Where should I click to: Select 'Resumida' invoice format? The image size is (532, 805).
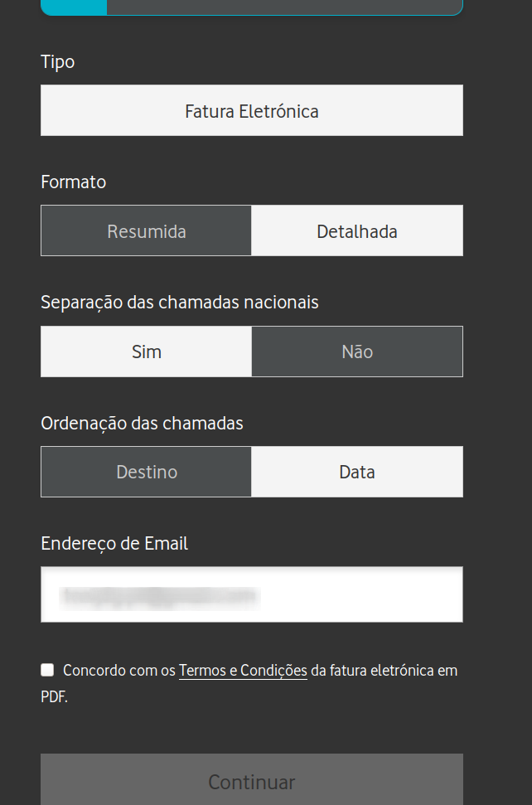point(146,230)
